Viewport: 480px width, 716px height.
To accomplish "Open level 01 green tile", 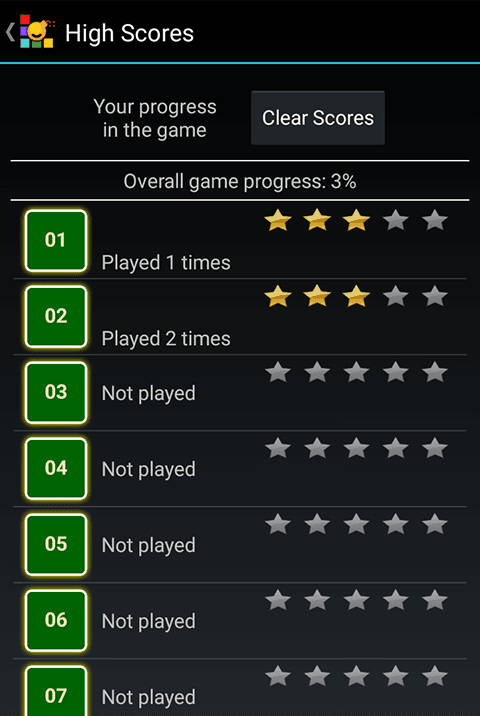I will point(56,241).
